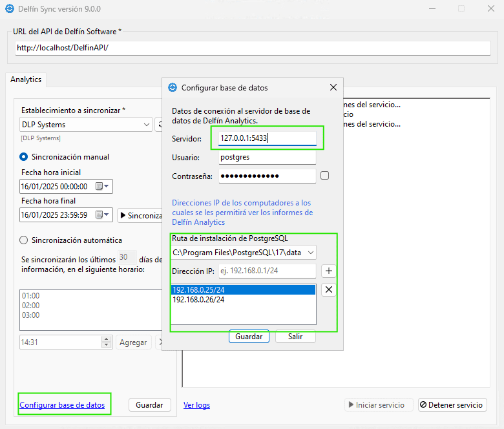
Task: Focus the Servidor field 127.0.0.1:5433
Action: click(x=267, y=138)
